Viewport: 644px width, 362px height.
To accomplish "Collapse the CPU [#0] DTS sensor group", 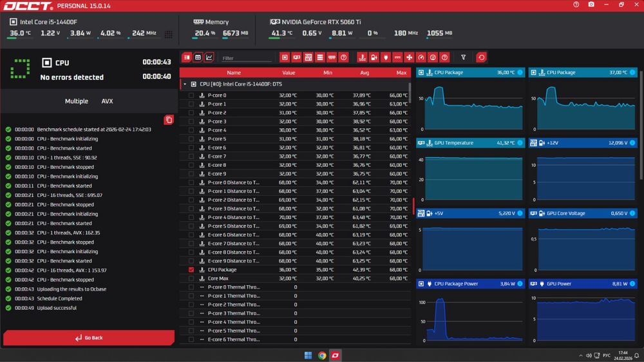I will [x=185, y=84].
